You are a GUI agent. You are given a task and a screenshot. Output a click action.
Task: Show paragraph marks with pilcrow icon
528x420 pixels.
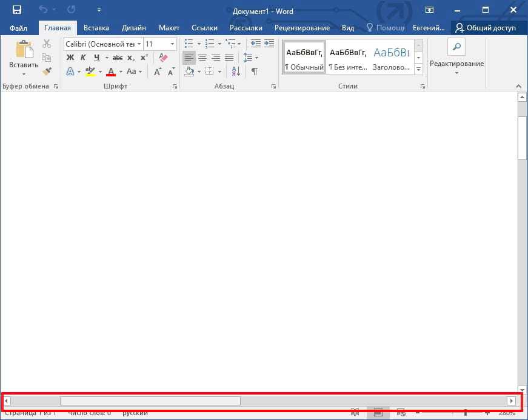255,72
